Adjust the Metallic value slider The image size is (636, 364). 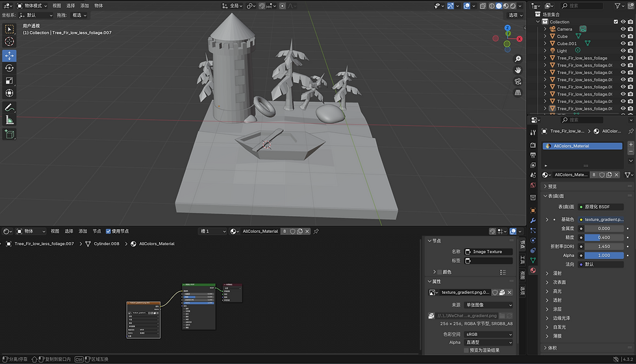click(604, 228)
